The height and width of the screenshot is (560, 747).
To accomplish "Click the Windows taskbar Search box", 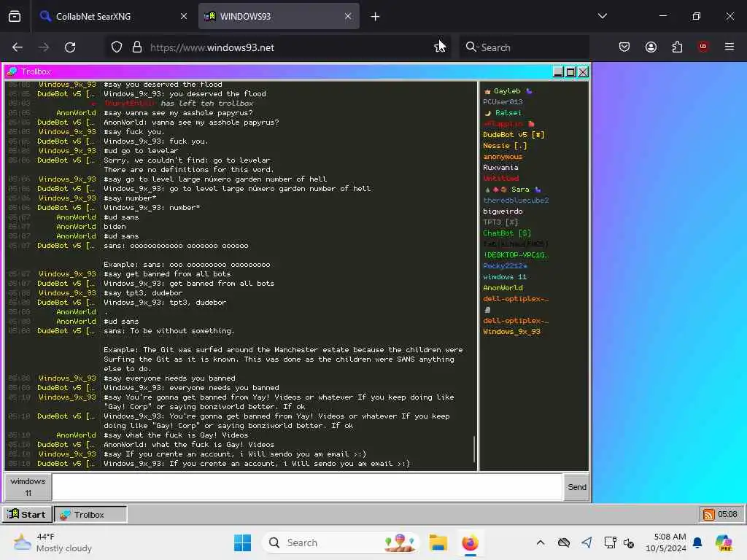I will [x=341, y=542].
